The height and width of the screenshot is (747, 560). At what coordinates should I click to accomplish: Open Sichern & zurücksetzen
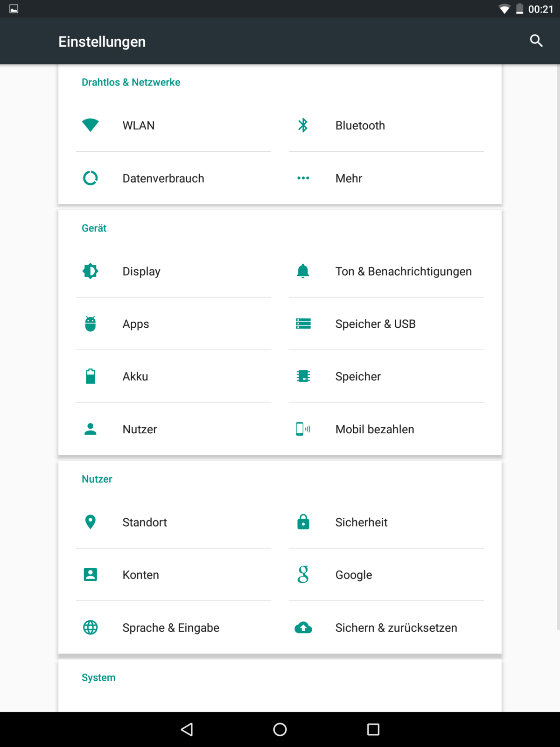[396, 628]
